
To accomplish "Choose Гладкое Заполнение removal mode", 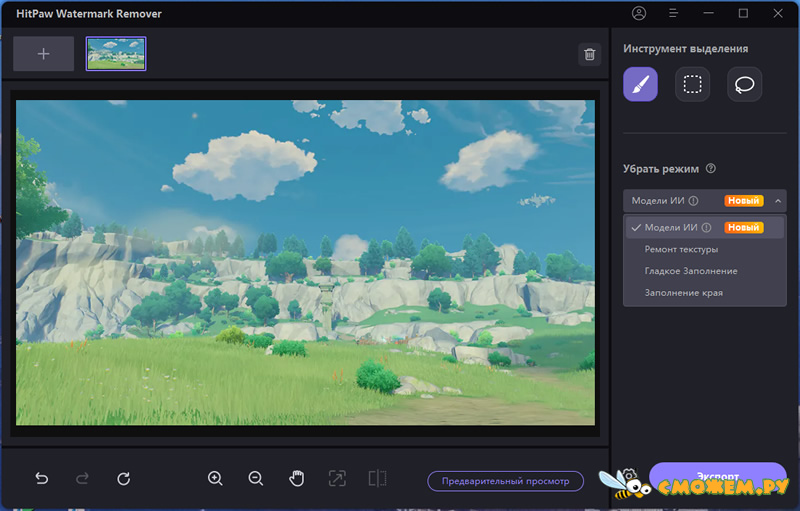I will [x=691, y=271].
